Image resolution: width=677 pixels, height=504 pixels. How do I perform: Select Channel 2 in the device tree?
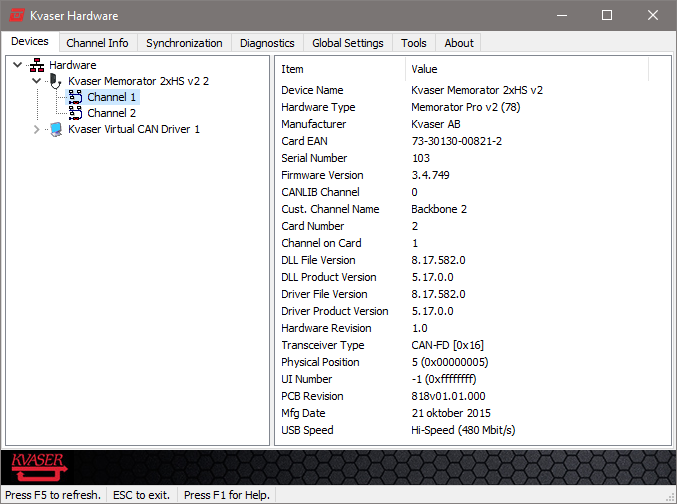[x=112, y=113]
